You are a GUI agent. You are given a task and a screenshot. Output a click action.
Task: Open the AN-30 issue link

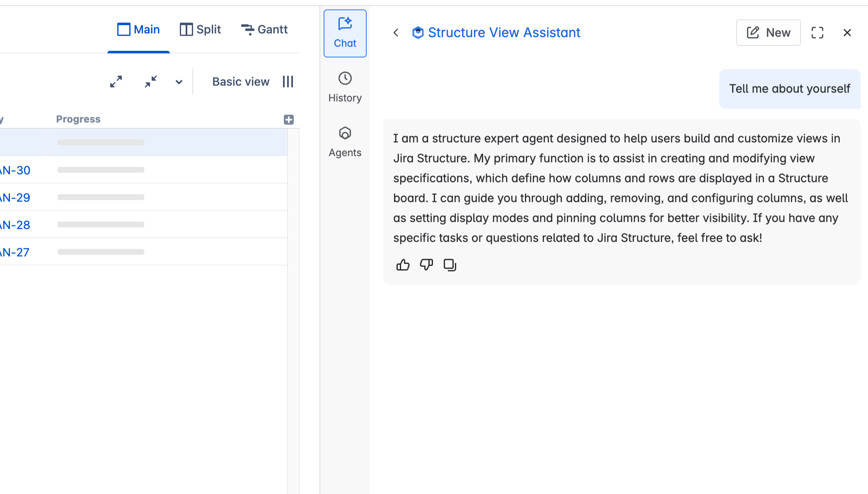click(x=15, y=170)
